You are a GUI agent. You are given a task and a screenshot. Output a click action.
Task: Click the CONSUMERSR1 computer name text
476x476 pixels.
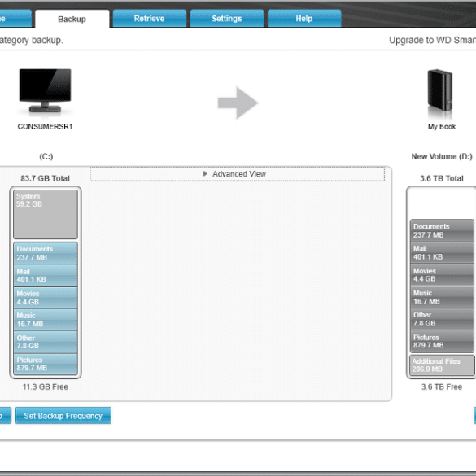coord(45,127)
